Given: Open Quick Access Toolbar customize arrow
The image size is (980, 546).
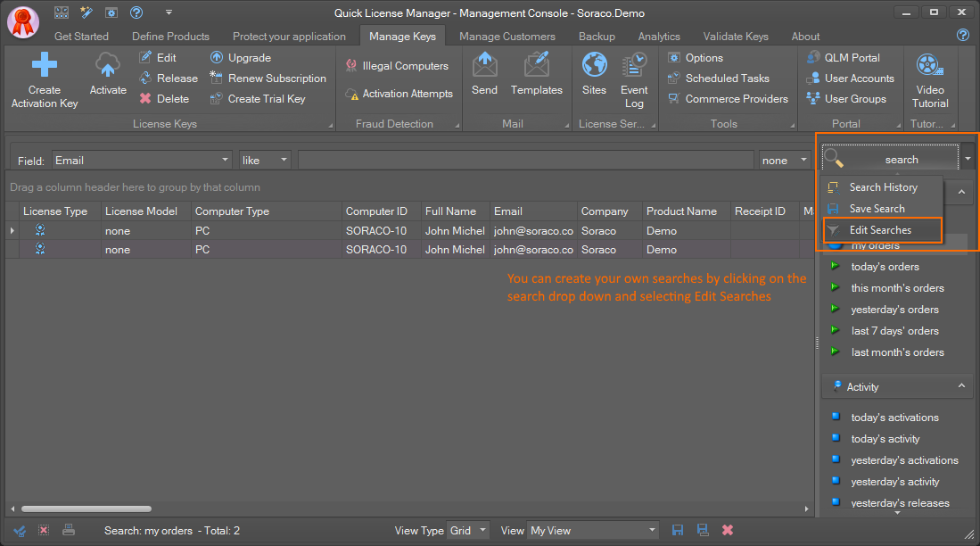Looking at the screenshot, I should click(x=169, y=12).
